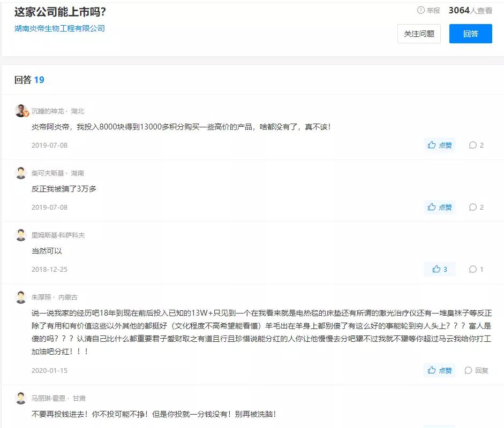
Task: Click the text 反正我被骗了3万多
Action: (x=64, y=189)
